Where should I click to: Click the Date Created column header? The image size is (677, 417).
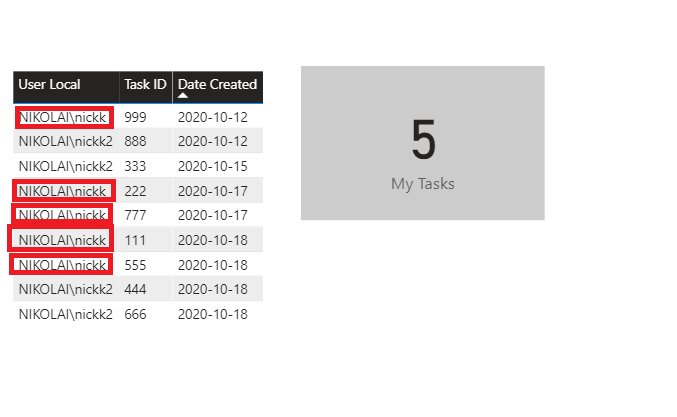point(217,84)
